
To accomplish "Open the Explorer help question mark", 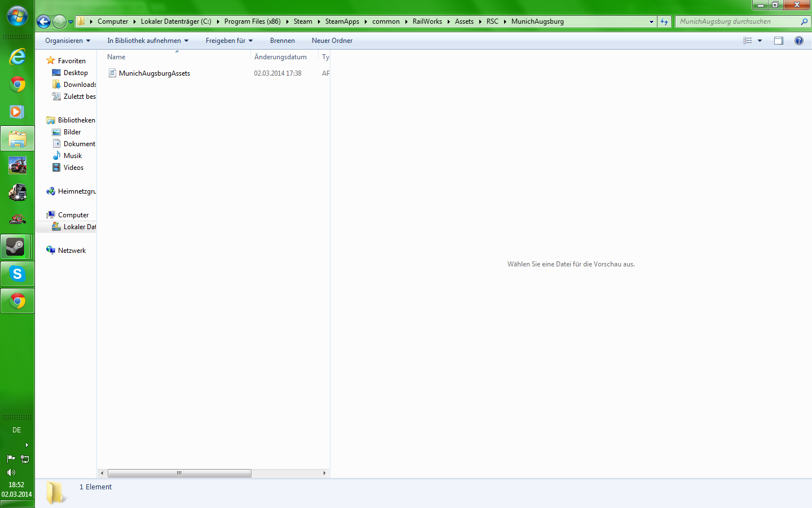I will coord(799,41).
